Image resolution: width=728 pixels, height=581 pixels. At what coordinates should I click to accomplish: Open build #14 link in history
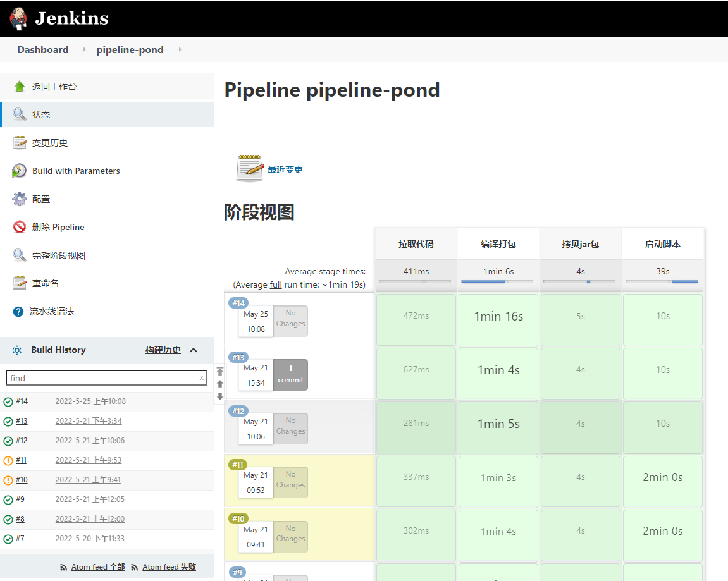click(x=22, y=401)
